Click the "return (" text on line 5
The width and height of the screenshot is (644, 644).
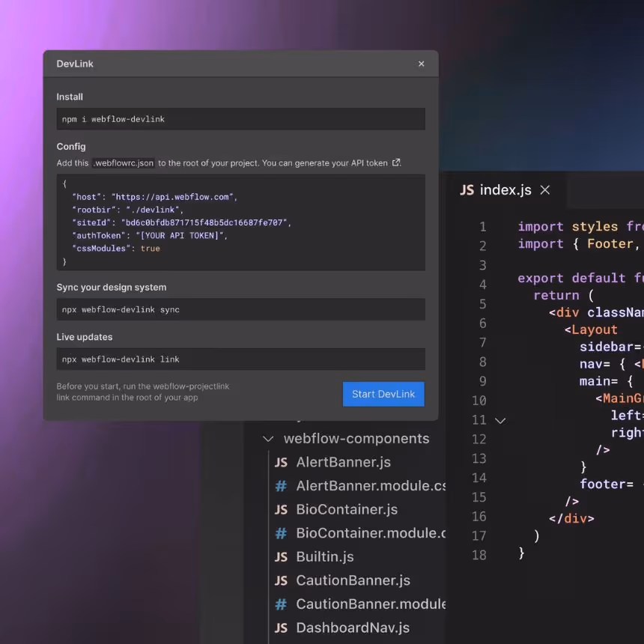point(563,295)
